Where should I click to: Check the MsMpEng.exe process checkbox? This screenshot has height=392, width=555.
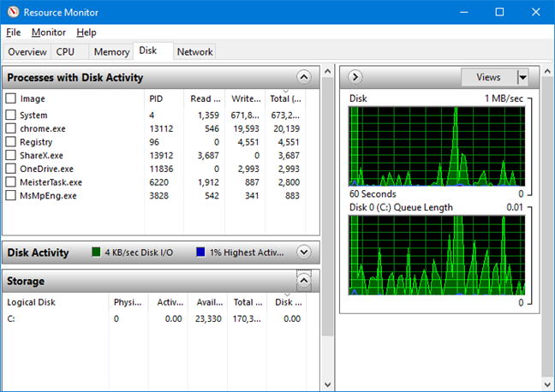point(10,195)
